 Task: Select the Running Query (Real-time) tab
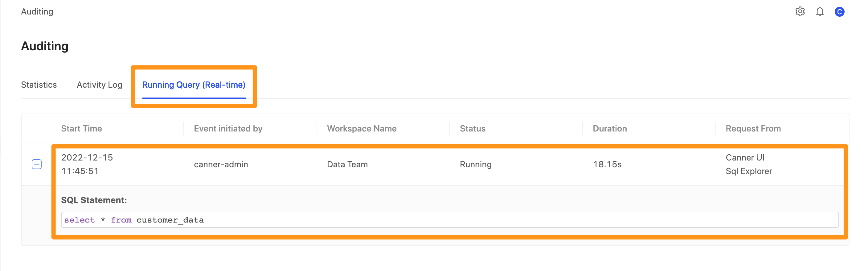[194, 85]
